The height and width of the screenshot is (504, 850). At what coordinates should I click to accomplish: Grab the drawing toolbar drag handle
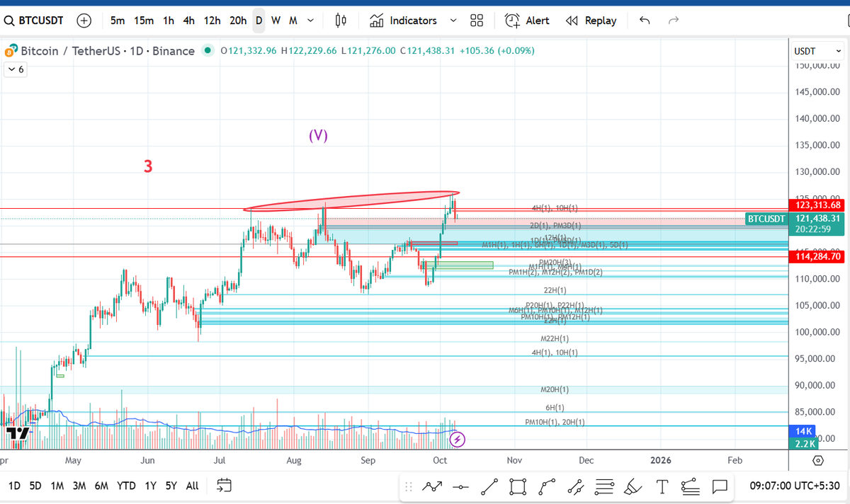click(x=409, y=487)
